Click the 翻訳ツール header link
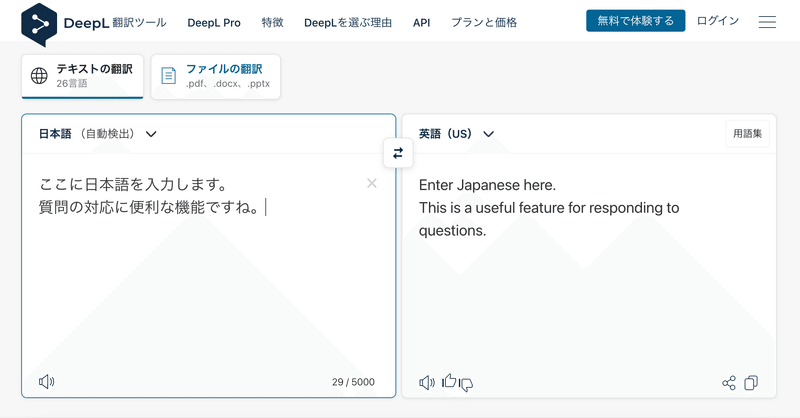The width and height of the screenshot is (800, 418). click(x=139, y=22)
